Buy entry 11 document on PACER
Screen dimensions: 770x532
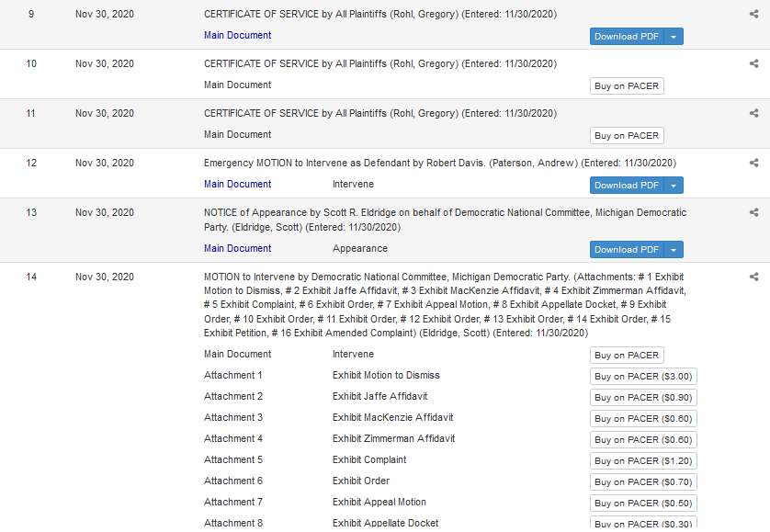[x=627, y=136]
